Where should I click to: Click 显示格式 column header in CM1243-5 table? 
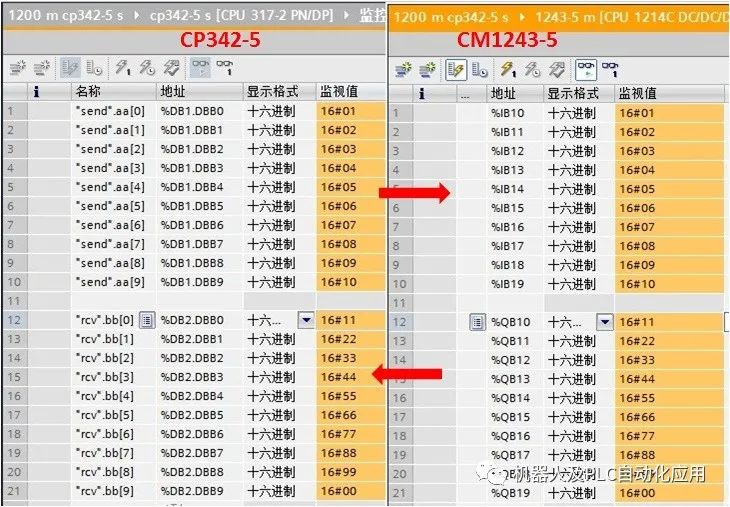(579, 94)
